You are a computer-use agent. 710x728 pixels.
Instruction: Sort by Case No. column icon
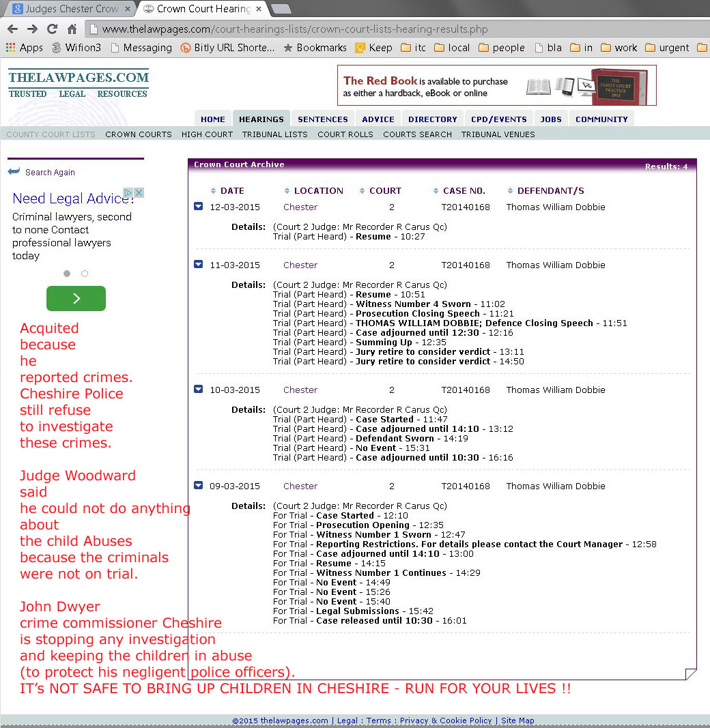tap(436, 191)
